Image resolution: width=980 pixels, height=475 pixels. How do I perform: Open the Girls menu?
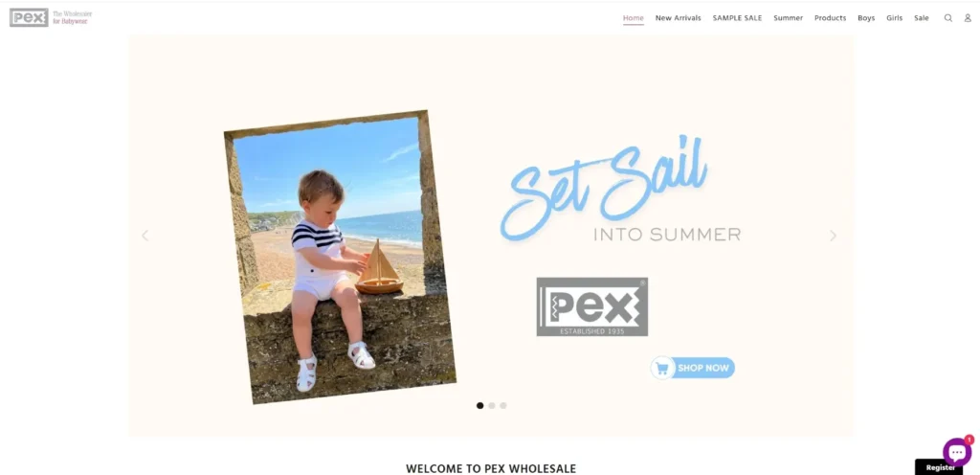895,18
